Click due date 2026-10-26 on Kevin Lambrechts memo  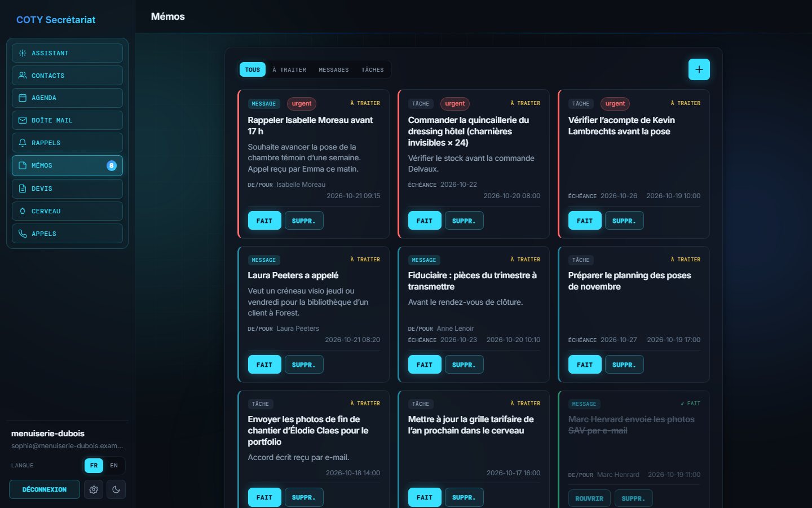tap(619, 196)
